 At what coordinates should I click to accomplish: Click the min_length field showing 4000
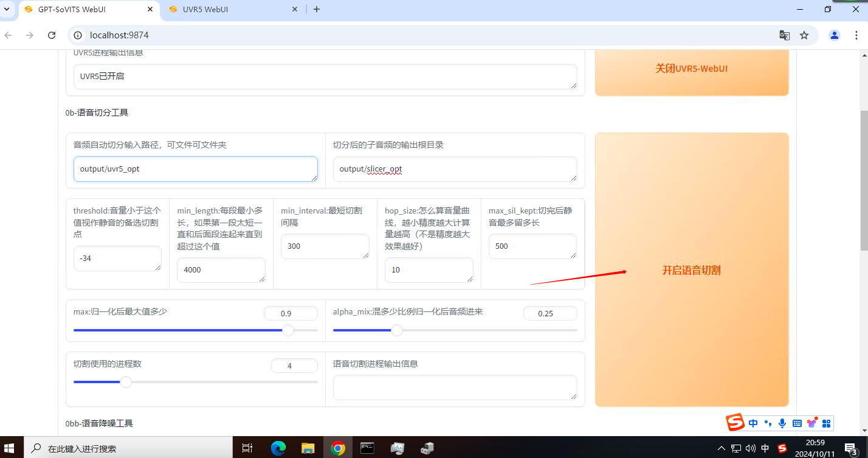click(221, 270)
